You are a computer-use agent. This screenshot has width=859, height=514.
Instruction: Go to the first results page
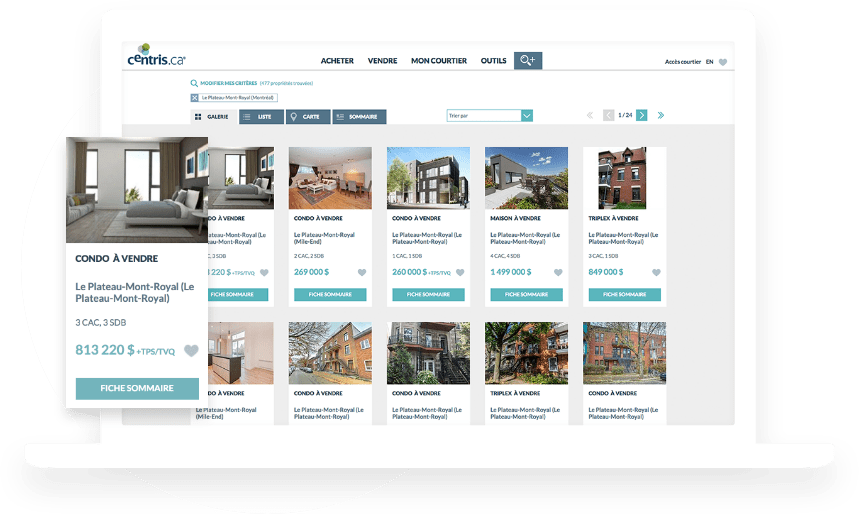(590, 115)
